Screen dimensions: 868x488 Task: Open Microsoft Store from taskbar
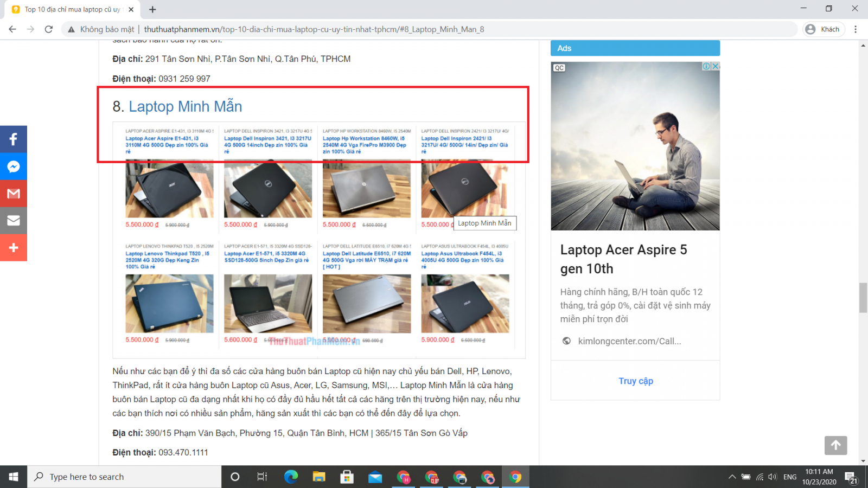click(347, 477)
